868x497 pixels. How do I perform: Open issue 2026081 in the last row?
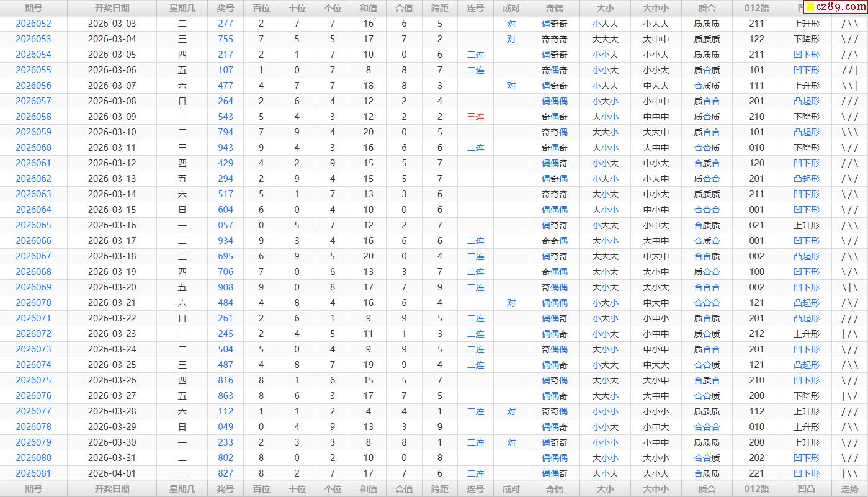(34, 473)
